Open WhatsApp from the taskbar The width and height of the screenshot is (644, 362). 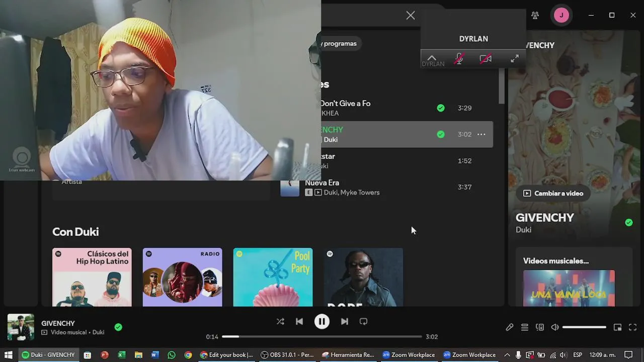click(x=172, y=355)
